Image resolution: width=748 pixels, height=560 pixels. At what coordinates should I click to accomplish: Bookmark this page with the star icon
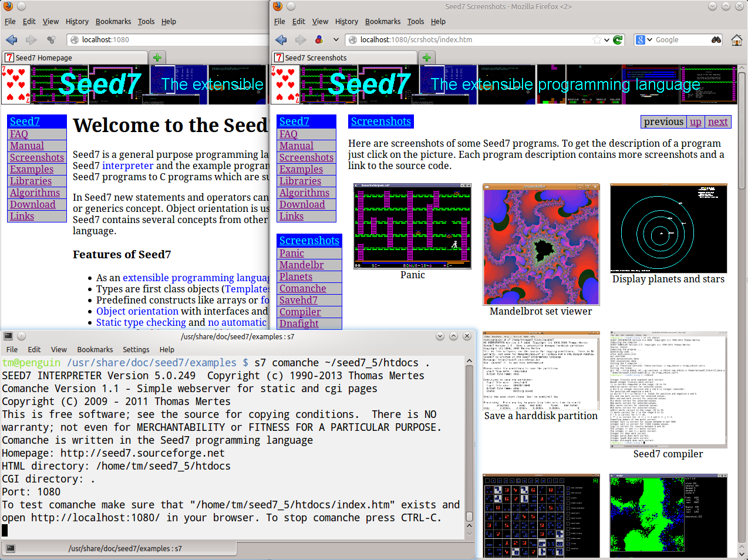tap(597, 40)
